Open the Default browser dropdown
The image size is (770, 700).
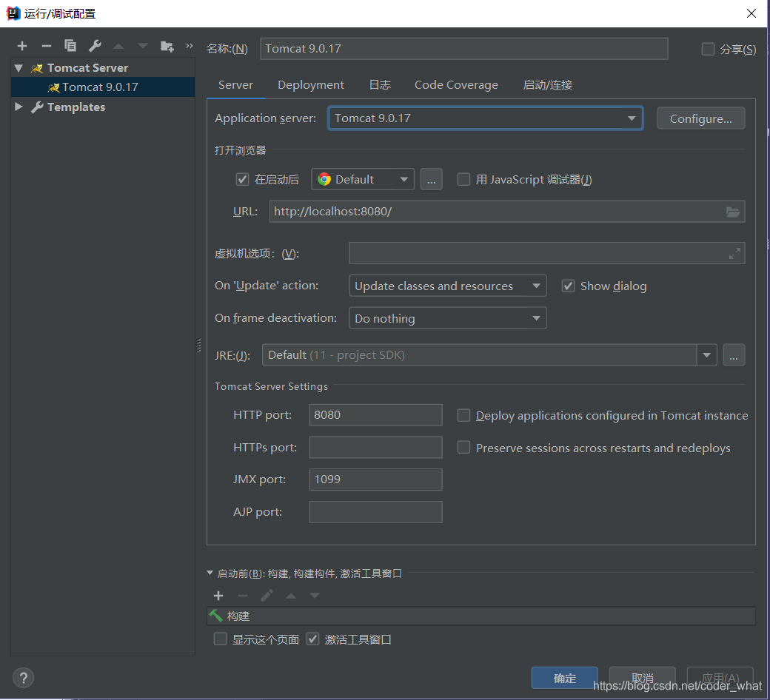click(363, 179)
